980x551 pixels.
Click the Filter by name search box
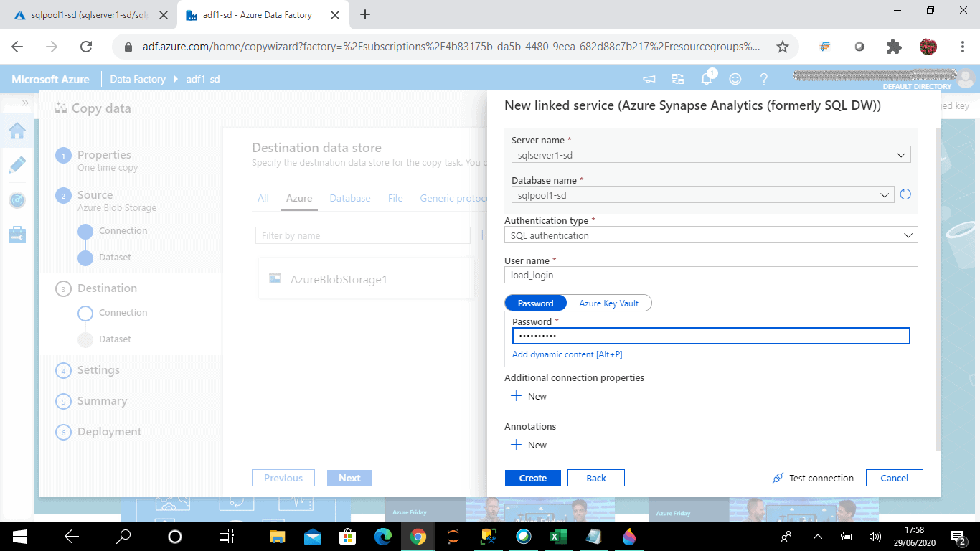362,235
